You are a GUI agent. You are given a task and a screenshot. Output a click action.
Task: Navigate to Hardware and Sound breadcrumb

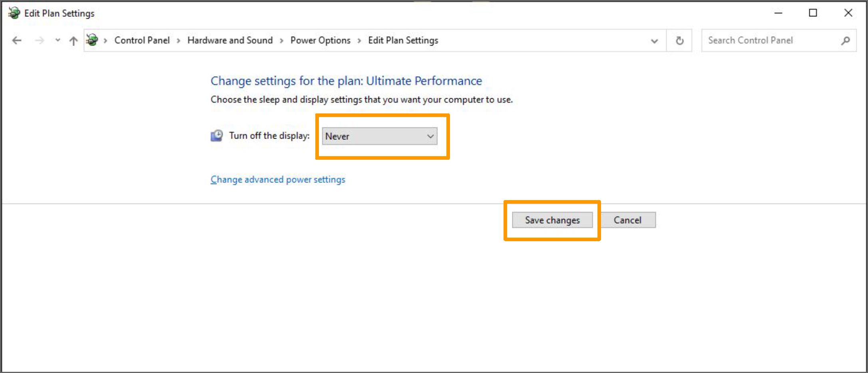pyautogui.click(x=230, y=40)
